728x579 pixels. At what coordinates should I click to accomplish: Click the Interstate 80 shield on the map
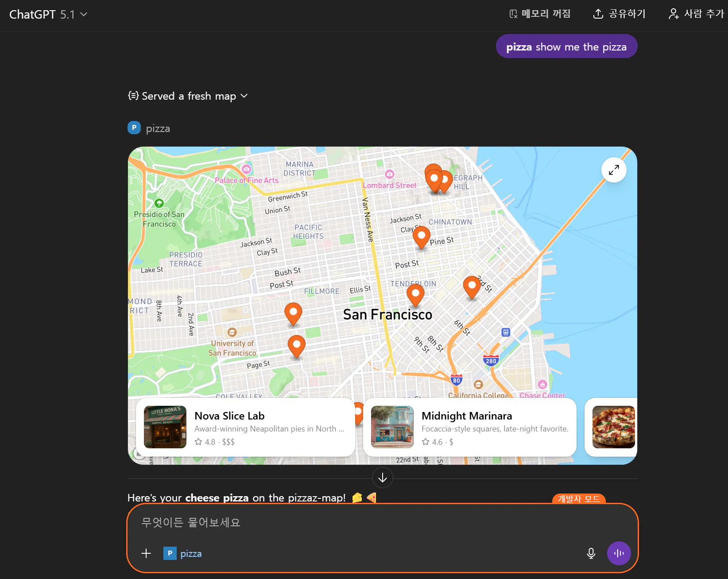456,380
